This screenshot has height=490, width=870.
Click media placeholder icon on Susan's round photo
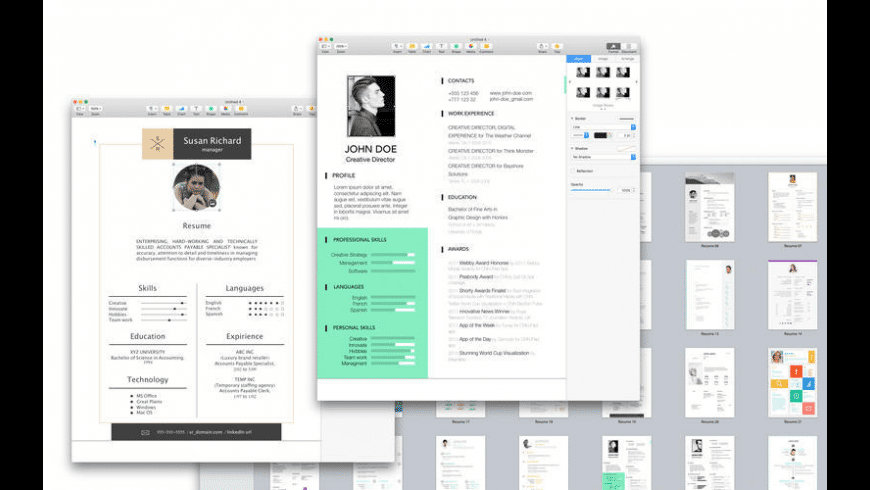[213, 204]
